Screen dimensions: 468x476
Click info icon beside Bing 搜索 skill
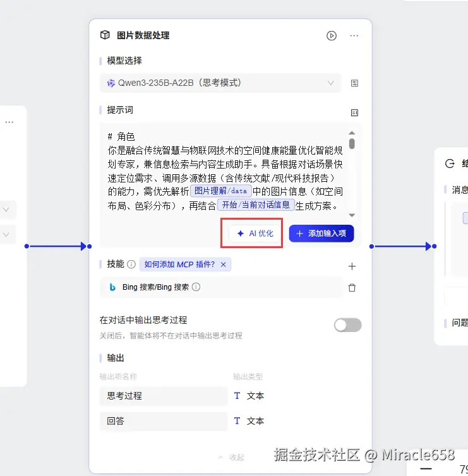click(196, 287)
